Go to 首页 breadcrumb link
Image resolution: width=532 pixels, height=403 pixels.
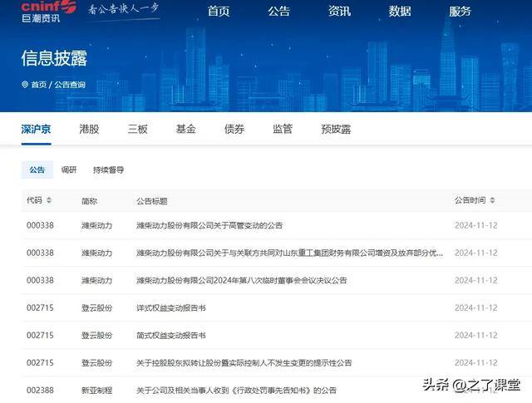[x=39, y=85]
